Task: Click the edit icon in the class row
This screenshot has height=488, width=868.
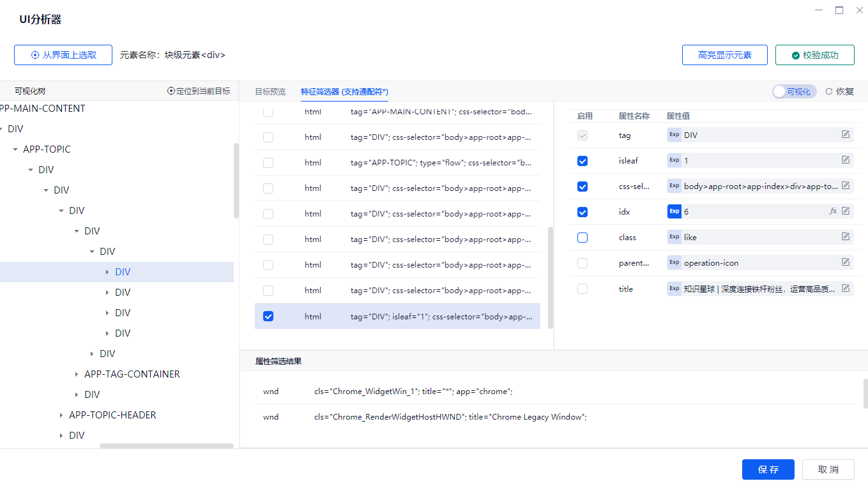Action: click(846, 236)
